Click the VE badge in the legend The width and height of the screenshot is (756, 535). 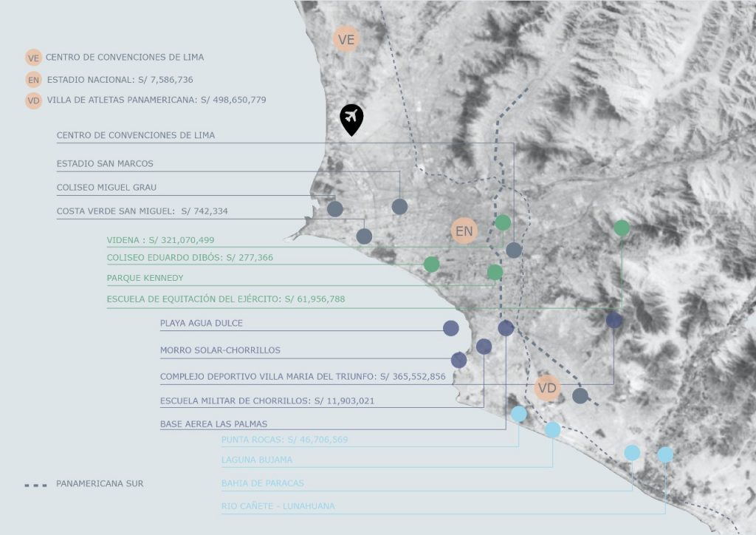coord(32,58)
